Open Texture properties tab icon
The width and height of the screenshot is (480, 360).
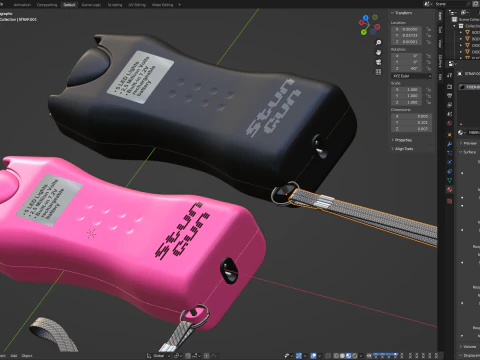(x=450, y=201)
